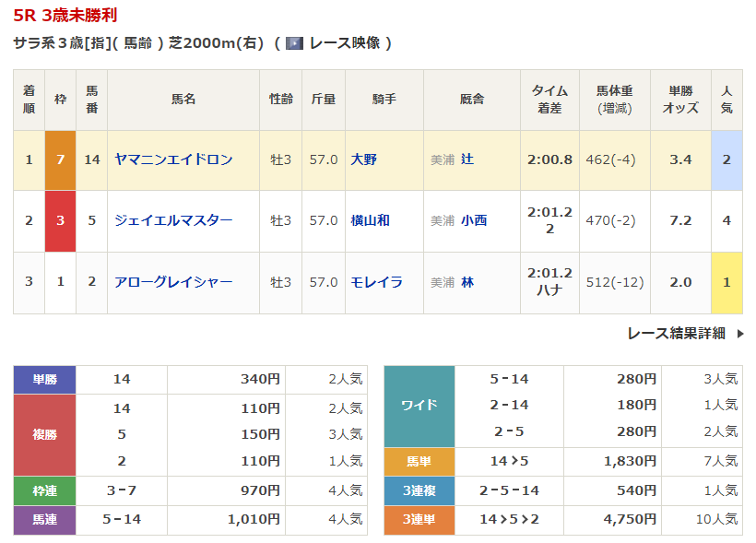Open trainer 小西 profile link
The height and width of the screenshot is (543, 756).
pos(474,220)
